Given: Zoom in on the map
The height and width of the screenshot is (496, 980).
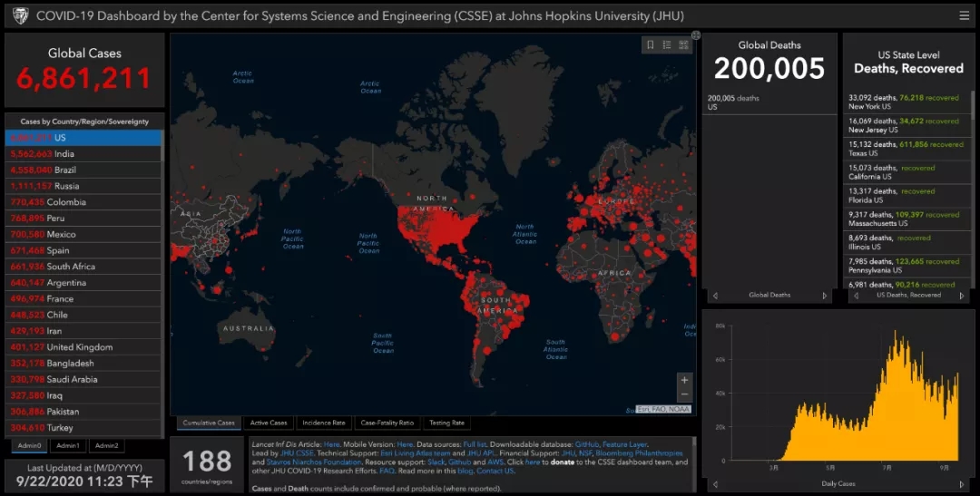Looking at the screenshot, I should [684, 380].
